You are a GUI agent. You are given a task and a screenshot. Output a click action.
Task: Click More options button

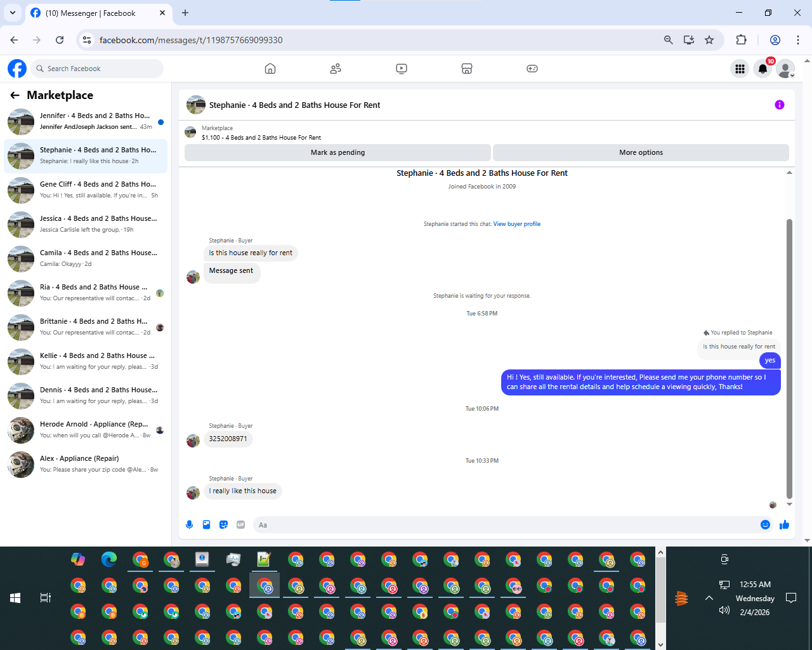point(641,152)
